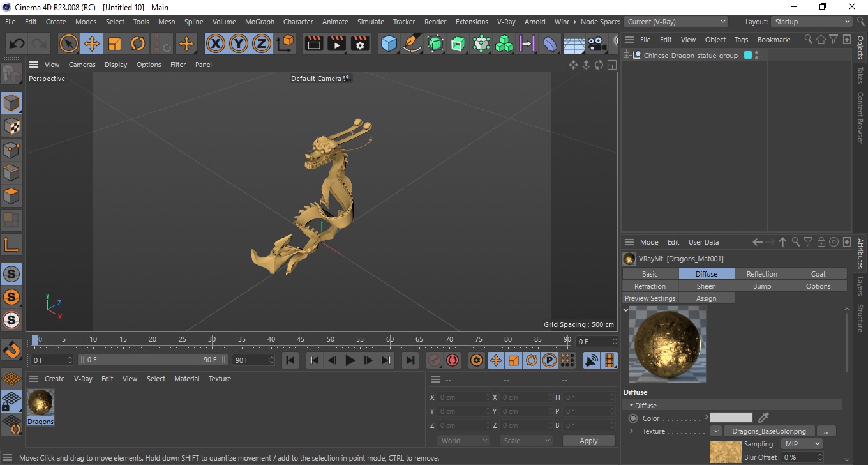The image size is (868, 465).
Task: Select the Live Selection tool
Action: 69,44
